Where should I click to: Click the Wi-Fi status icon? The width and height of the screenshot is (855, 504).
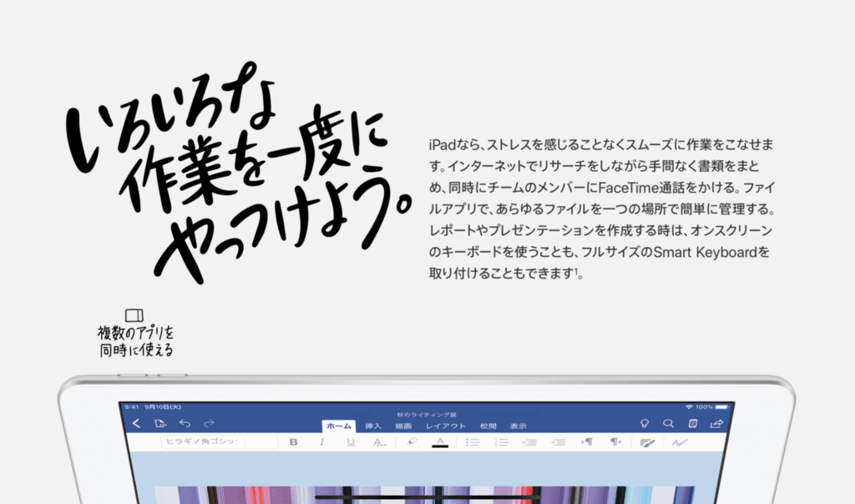point(689,407)
